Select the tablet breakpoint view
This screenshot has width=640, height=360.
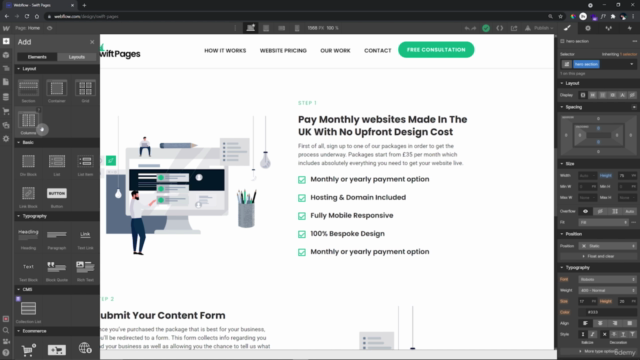[266, 28]
